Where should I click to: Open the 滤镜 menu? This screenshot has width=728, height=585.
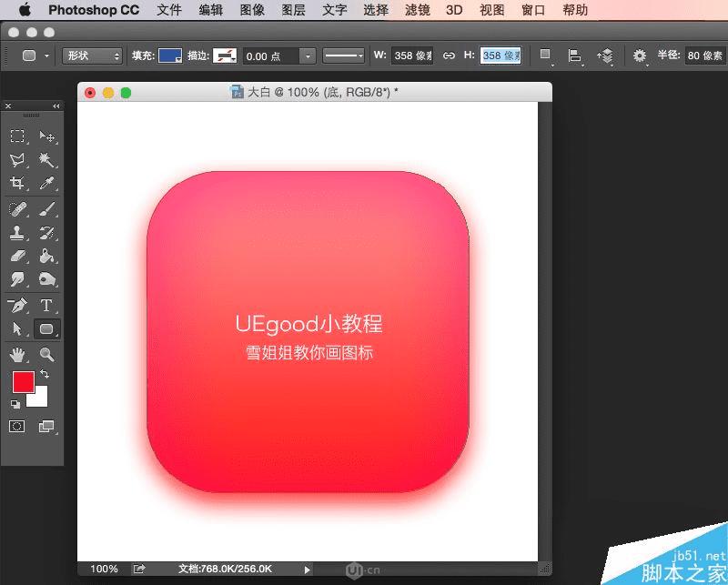(417, 10)
